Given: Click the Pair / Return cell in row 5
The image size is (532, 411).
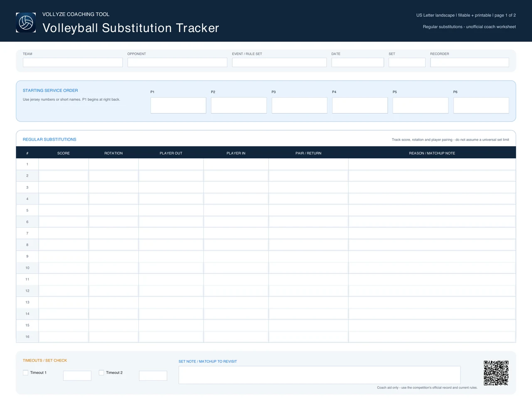Looking at the screenshot, I should [308, 210].
